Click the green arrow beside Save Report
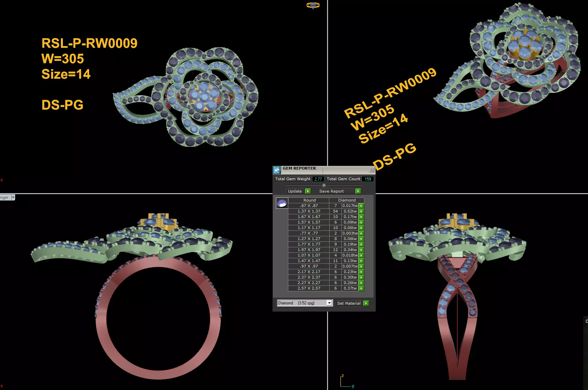The image size is (588, 390). [x=358, y=191]
